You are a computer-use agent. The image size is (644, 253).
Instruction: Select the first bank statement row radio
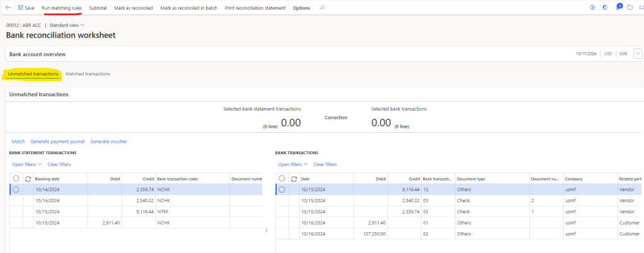[16, 189]
